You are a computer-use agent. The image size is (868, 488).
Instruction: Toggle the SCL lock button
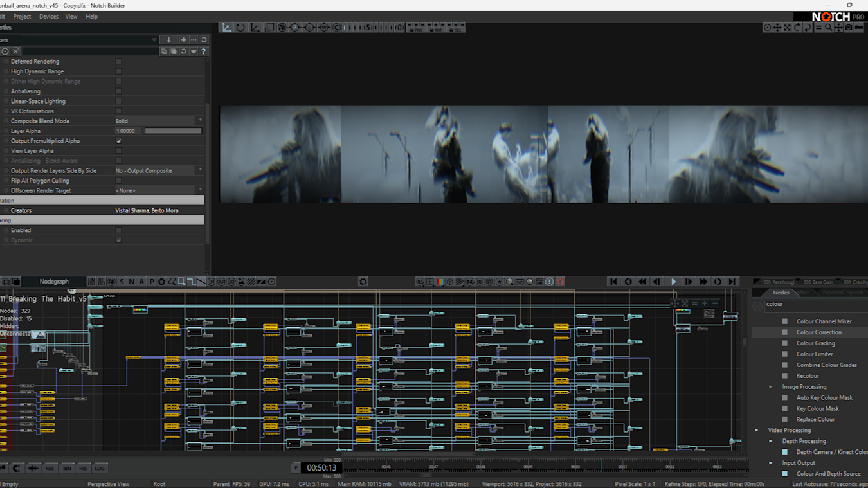click(457, 28)
